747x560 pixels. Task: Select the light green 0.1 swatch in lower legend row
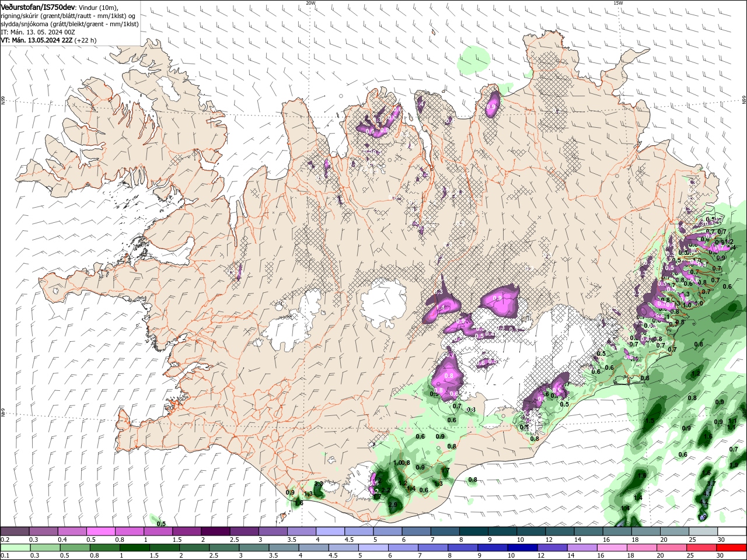point(15,548)
